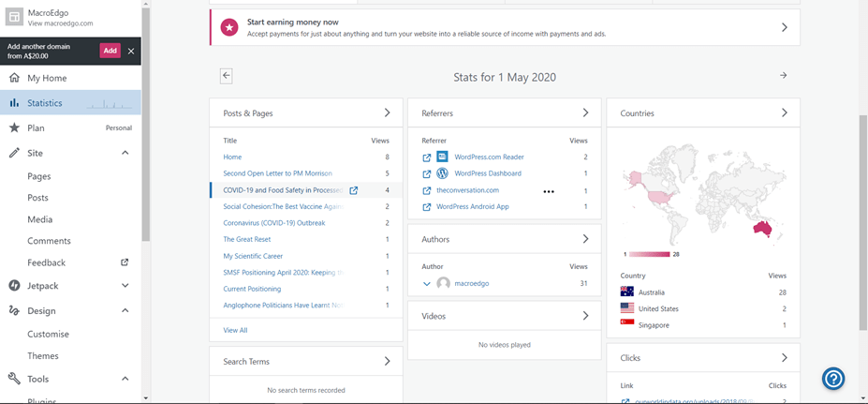
Task: Open My Home in the sidebar
Action: [x=47, y=79]
